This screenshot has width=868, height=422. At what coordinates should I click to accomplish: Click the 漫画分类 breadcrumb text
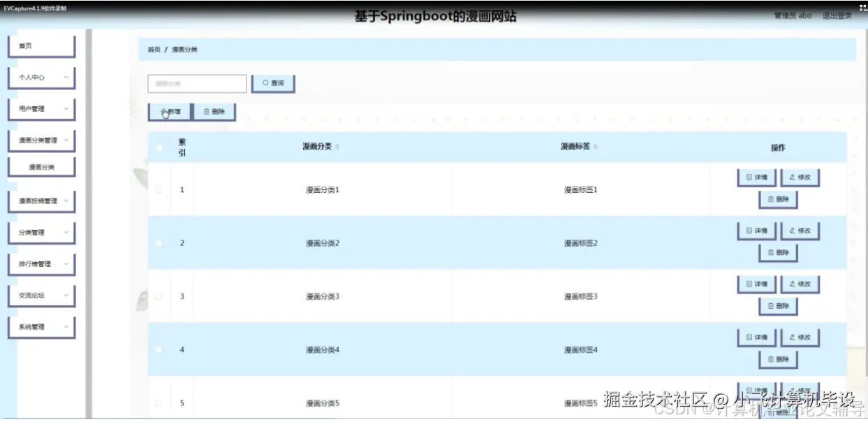coord(185,50)
